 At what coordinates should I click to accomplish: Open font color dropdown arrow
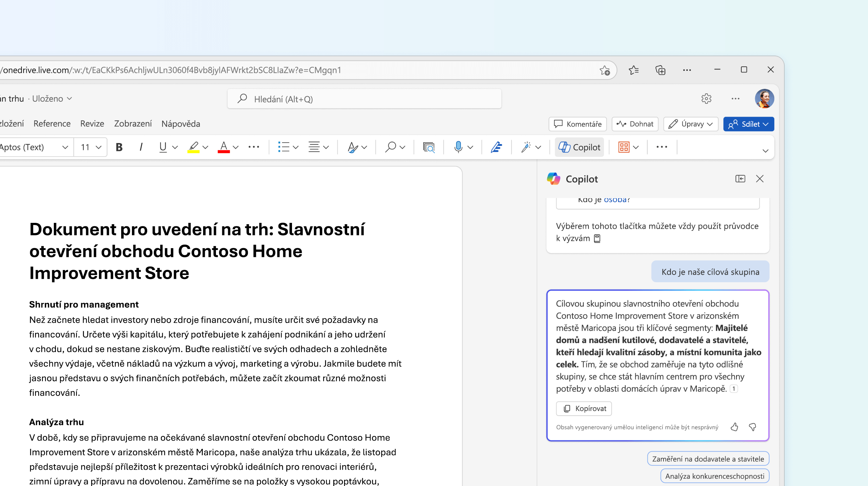236,147
